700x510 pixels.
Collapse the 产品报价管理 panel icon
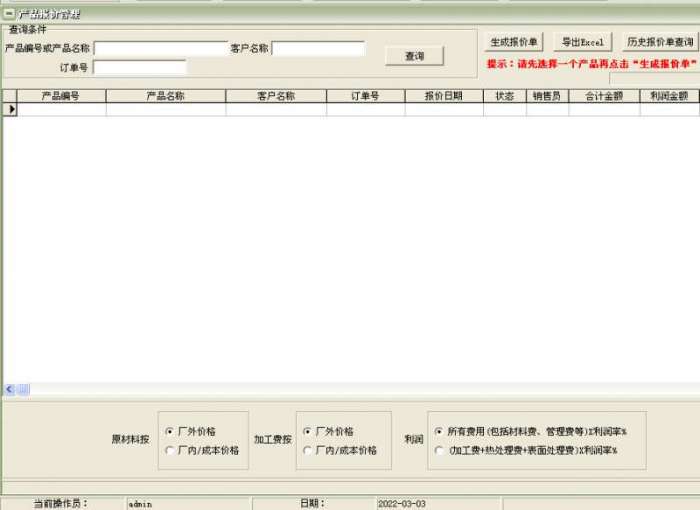click(9, 14)
